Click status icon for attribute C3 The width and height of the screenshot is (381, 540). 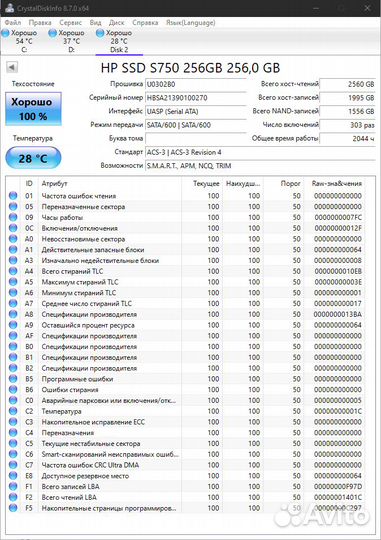(x=13, y=422)
